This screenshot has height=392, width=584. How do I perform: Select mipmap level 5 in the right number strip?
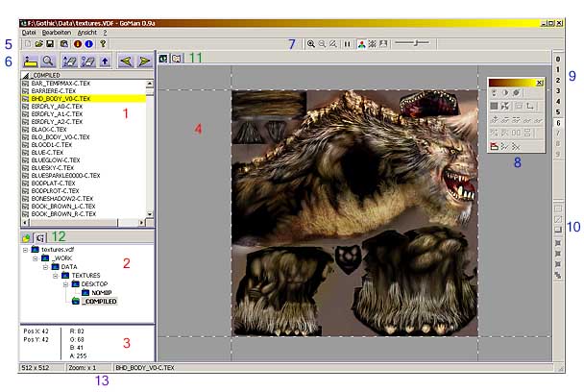click(558, 111)
